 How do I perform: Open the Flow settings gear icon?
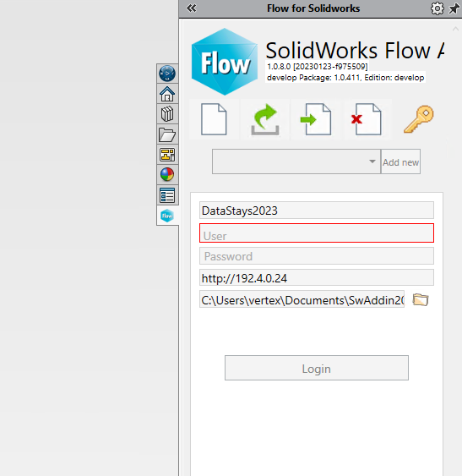pos(438,8)
